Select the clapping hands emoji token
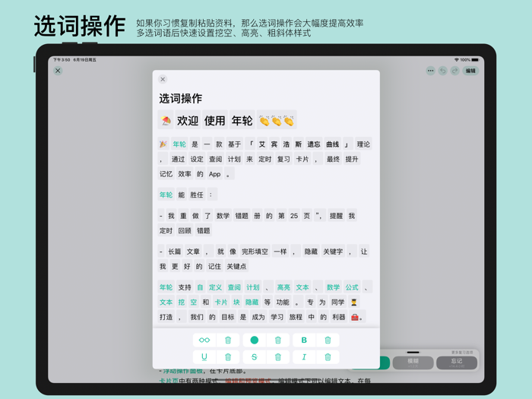Screen dimensions: 532x399 pyautogui.click(x=277, y=120)
